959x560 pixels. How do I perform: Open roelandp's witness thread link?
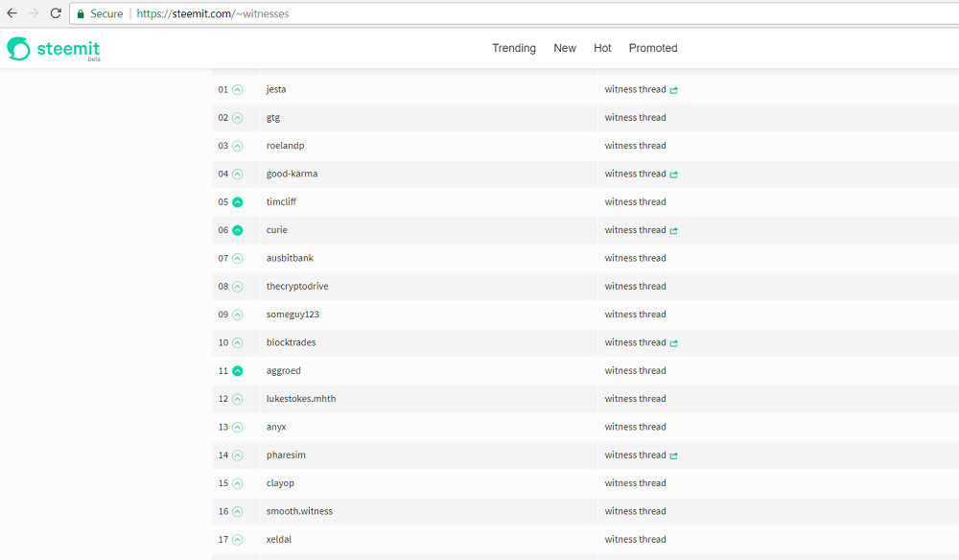(636, 146)
